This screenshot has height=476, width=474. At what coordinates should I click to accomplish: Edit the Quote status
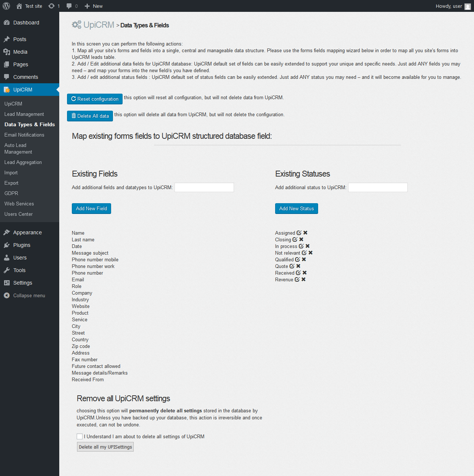[292, 266]
